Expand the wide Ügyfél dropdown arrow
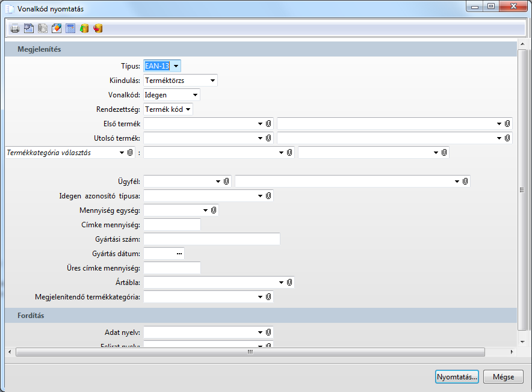The height and width of the screenshot is (392, 532). pyautogui.click(x=457, y=182)
